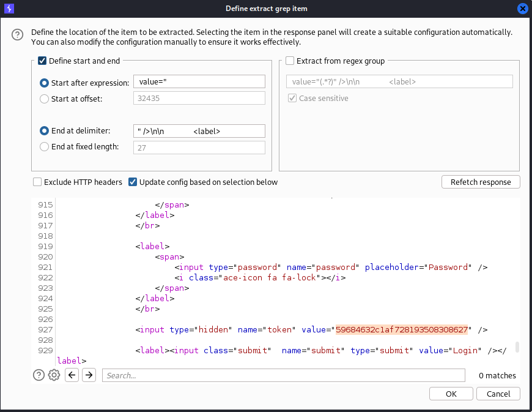Click line number 927 in the response
This screenshot has height=412, width=532.
pyautogui.click(x=45, y=329)
